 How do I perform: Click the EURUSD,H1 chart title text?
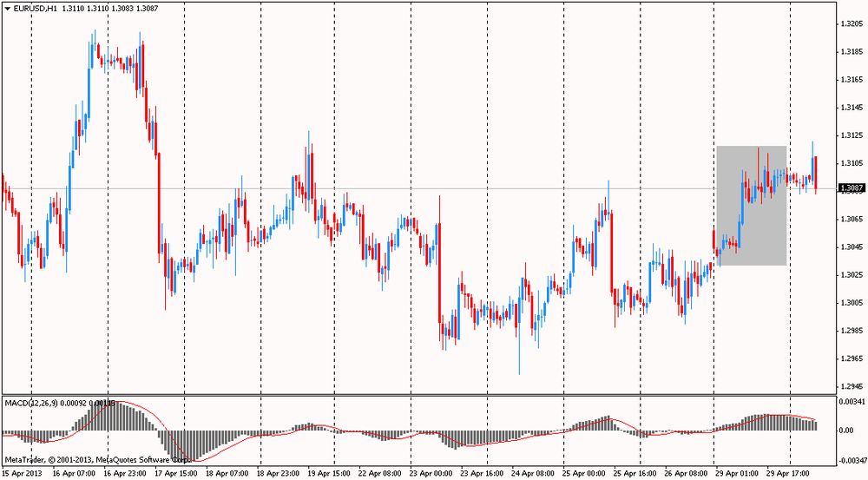tap(35, 7)
